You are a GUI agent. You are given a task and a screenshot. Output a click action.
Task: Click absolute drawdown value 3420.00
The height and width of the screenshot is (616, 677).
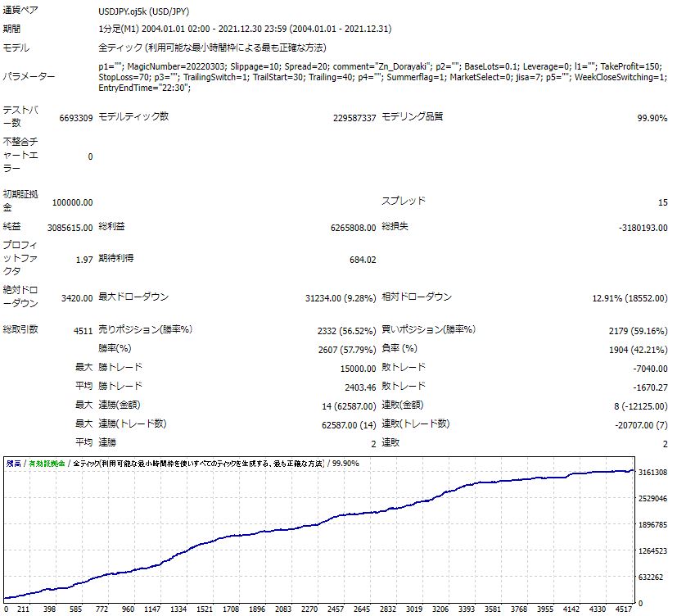[77, 298]
